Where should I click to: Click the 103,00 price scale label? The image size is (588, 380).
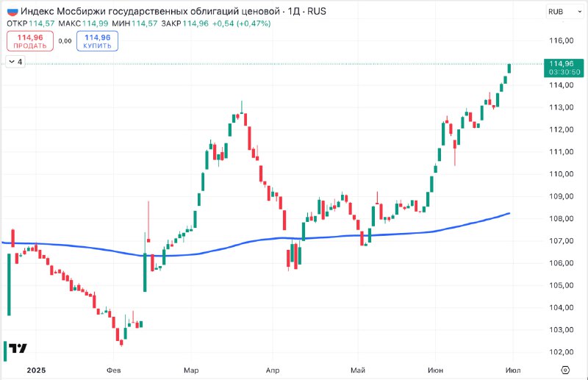pos(562,330)
